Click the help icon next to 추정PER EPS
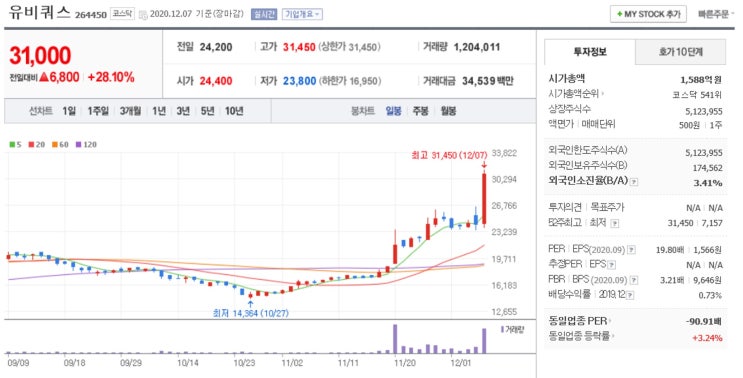743x378 pixels. click(612, 265)
